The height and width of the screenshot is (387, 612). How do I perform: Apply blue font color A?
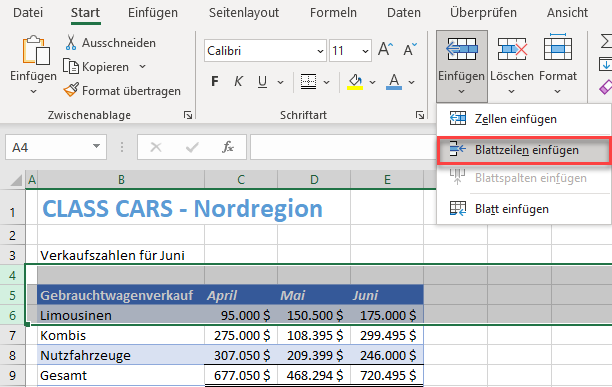pyautogui.click(x=394, y=82)
